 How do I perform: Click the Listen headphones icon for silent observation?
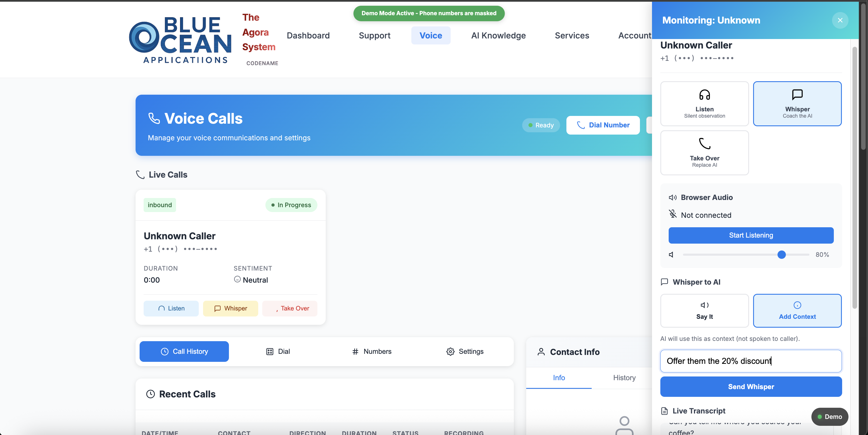click(704, 95)
